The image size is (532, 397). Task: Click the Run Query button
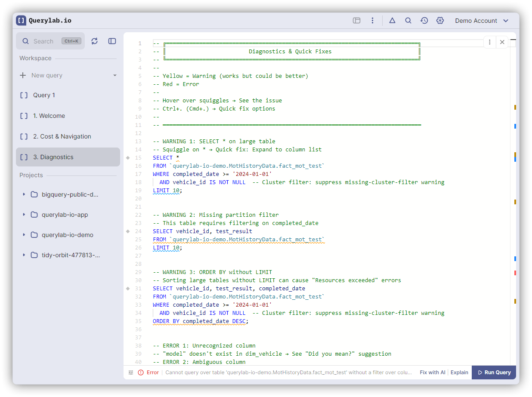pos(494,372)
